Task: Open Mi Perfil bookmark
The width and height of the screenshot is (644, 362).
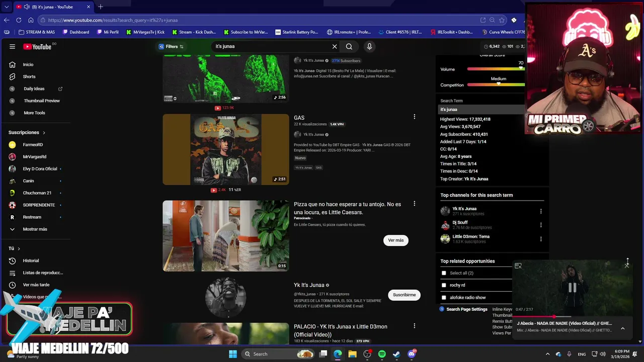Action: (108, 32)
